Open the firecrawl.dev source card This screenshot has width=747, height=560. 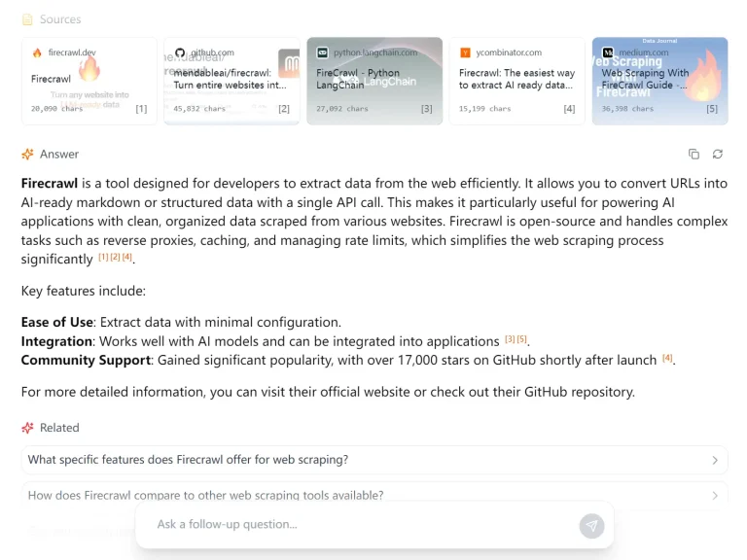pyautogui.click(x=89, y=81)
